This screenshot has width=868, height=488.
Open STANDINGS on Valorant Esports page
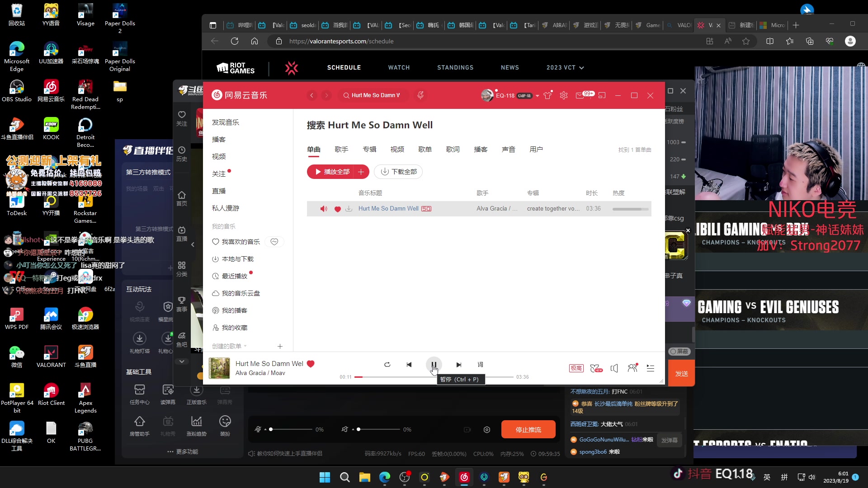pyautogui.click(x=455, y=67)
